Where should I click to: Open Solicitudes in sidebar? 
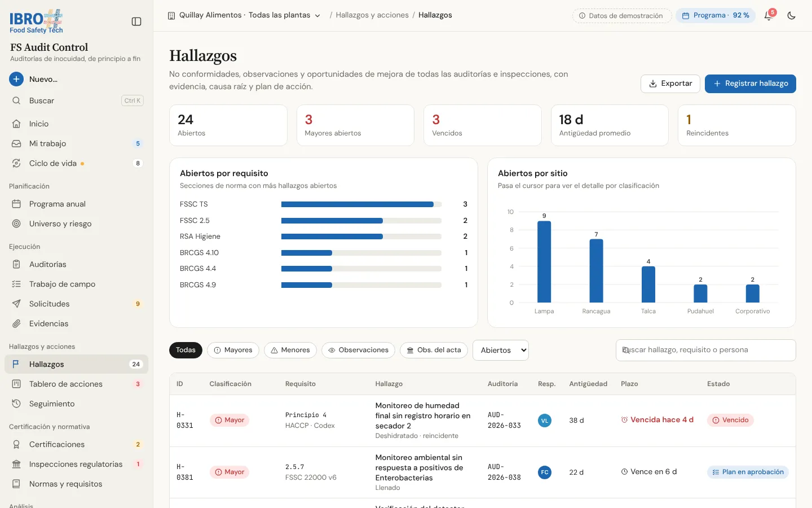[x=76, y=304]
